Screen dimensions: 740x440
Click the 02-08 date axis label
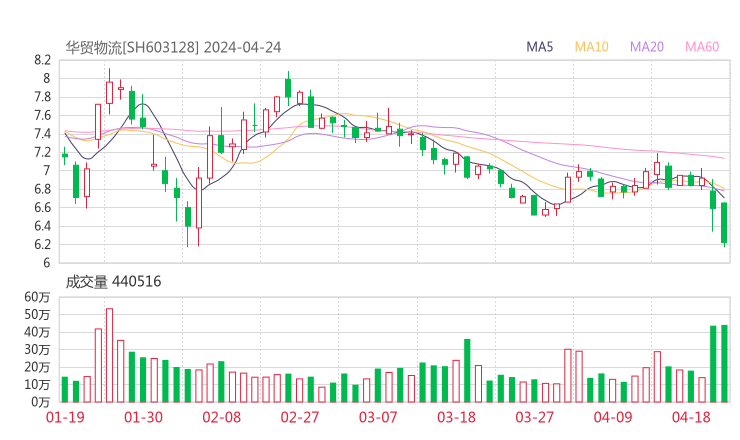click(221, 417)
